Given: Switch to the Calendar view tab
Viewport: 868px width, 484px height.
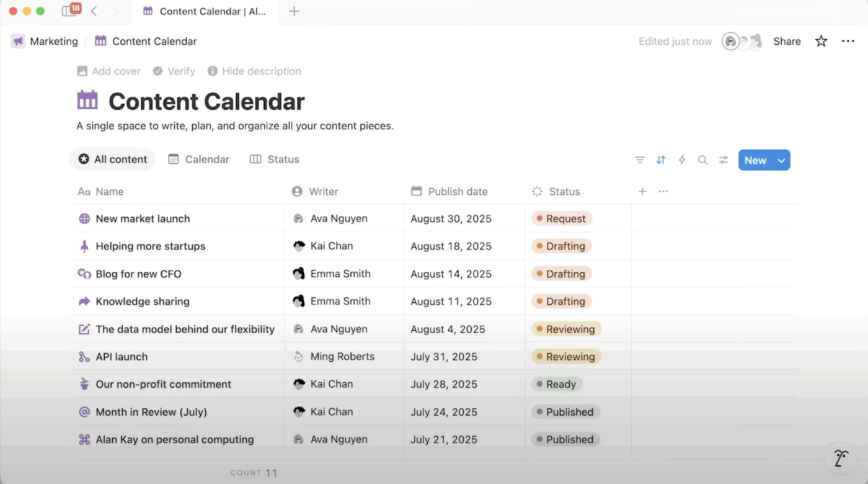Looking at the screenshot, I should pyautogui.click(x=199, y=159).
